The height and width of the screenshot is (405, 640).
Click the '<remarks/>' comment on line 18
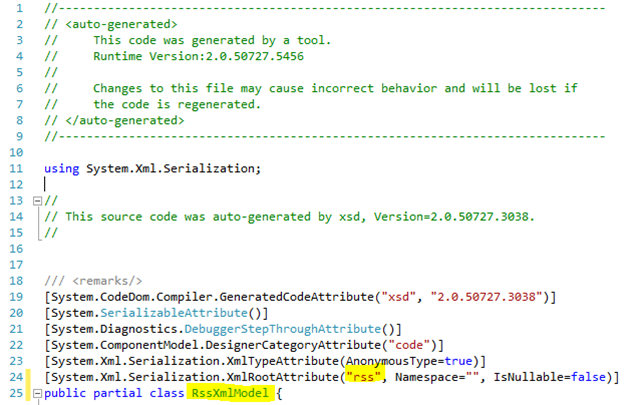tap(107, 281)
